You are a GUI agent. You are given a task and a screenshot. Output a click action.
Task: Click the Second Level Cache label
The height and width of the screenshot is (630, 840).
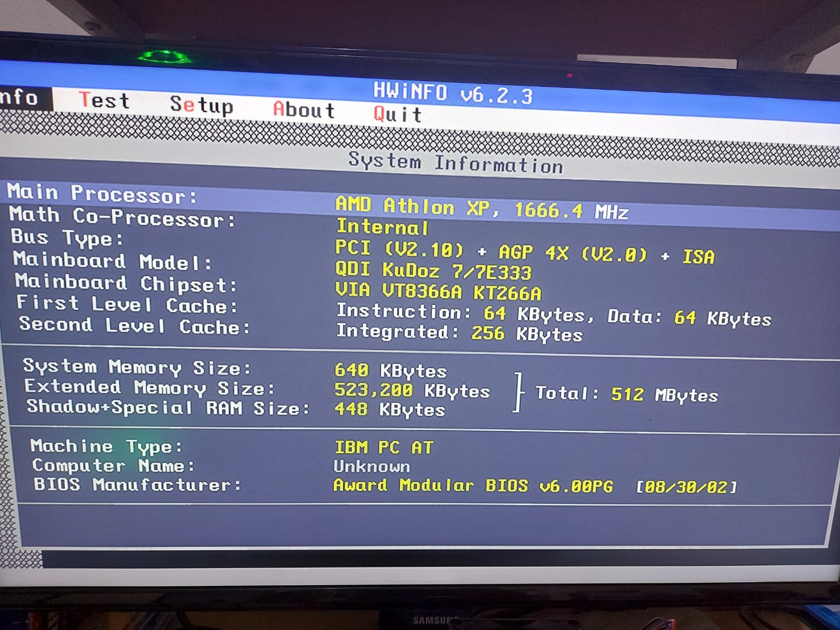point(135,325)
